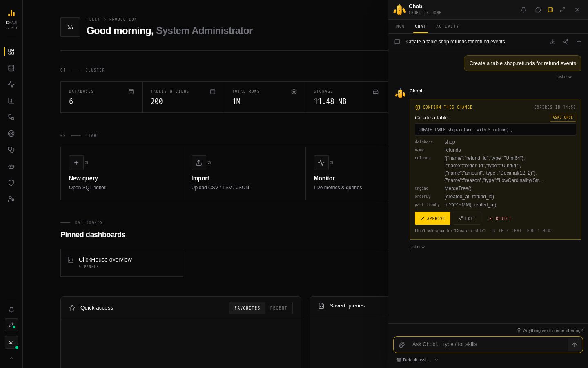
Task: Open the connected nodes icon in the sidebar
Action: 11,117
